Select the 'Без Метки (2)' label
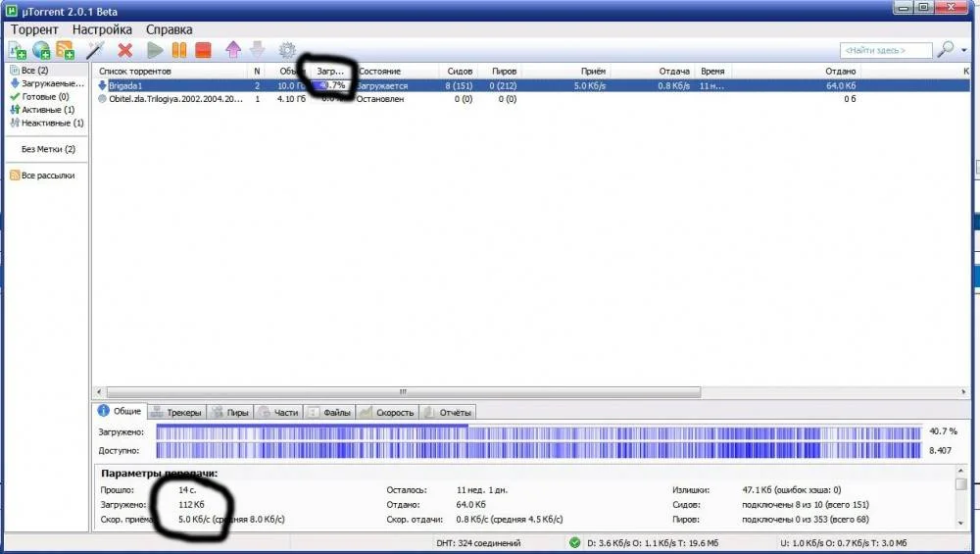The image size is (980, 554). (x=47, y=149)
